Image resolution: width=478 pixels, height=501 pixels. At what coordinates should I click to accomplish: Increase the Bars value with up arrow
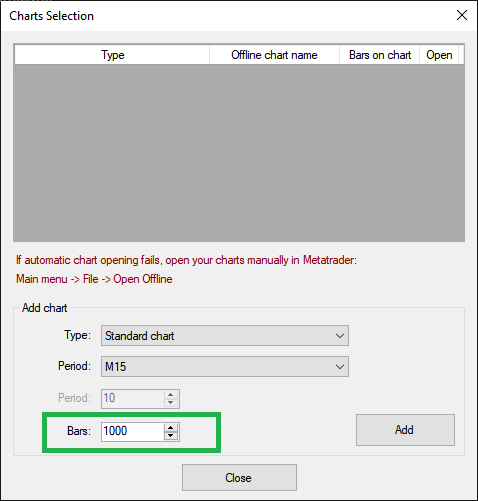[171, 428]
